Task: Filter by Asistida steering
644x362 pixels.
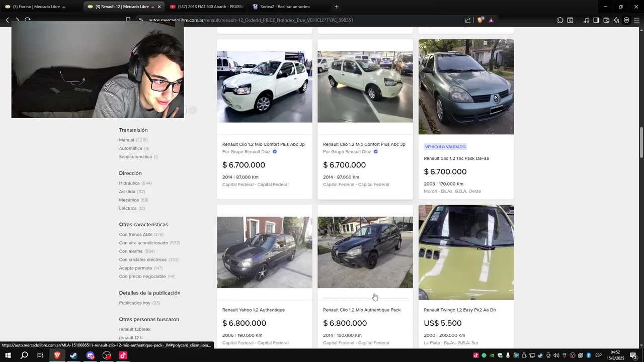Action: pyautogui.click(x=127, y=192)
